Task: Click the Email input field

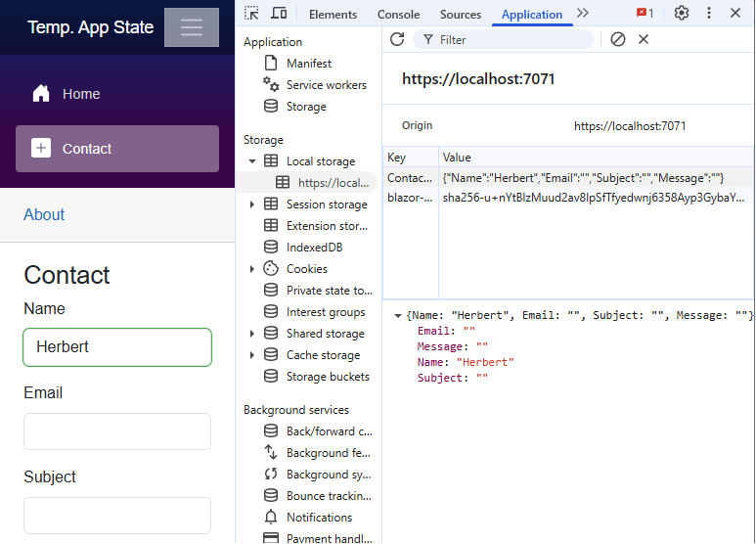Action: (x=117, y=431)
